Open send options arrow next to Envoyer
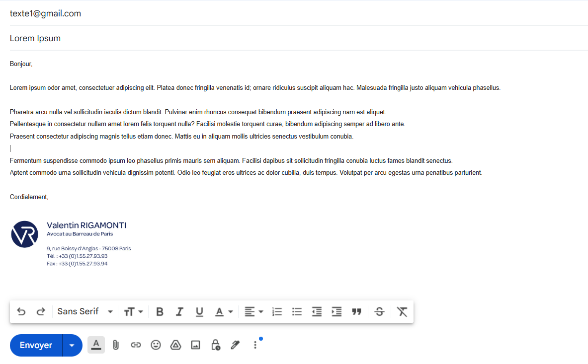This screenshot has height=364, width=588. pyautogui.click(x=73, y=345)
